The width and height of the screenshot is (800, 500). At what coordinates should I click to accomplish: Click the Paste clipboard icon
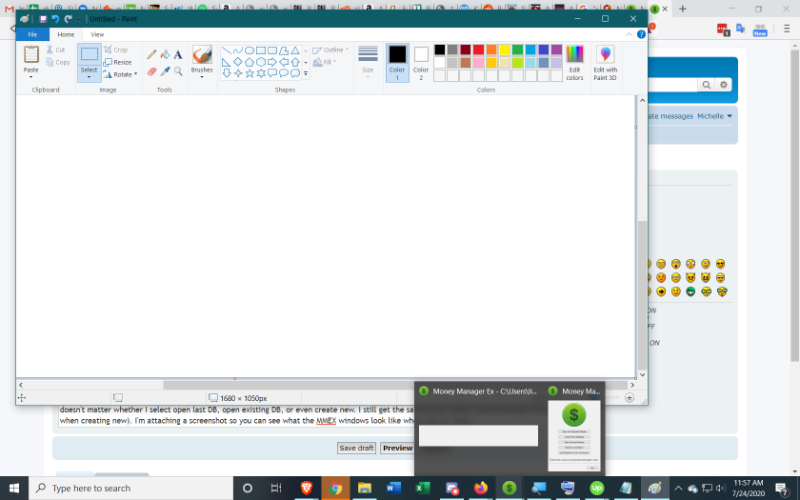click(x=31, y=54)
